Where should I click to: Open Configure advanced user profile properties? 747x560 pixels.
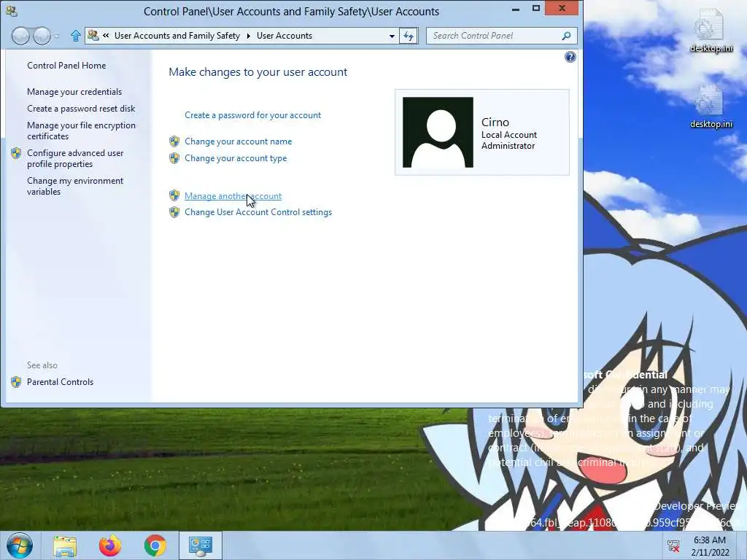75,158
